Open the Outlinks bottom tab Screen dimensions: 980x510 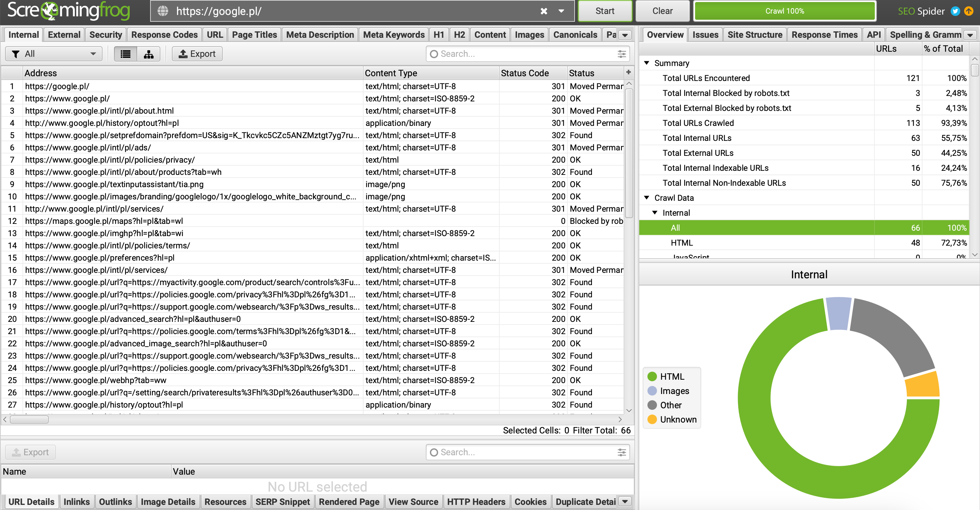(x=115, y=501)
